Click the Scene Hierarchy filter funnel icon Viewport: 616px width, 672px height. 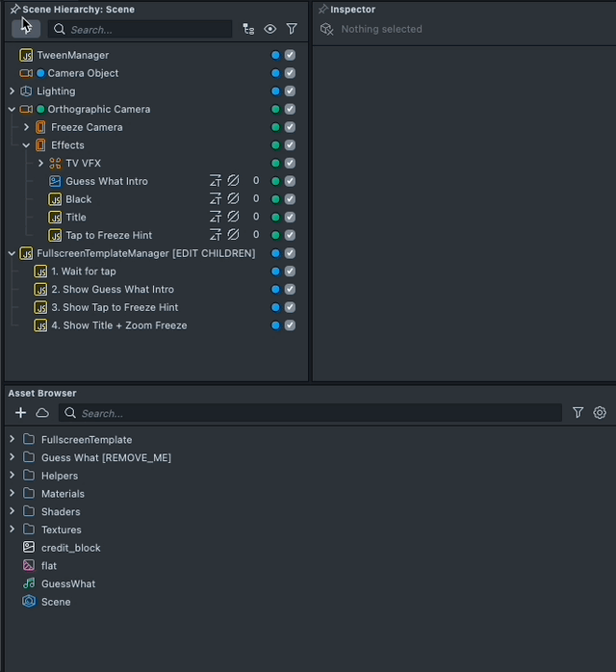292,30
